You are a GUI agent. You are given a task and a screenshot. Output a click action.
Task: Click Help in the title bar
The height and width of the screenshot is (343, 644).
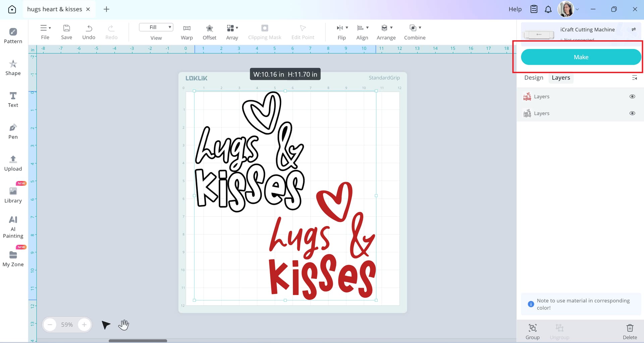pos(515,9)
